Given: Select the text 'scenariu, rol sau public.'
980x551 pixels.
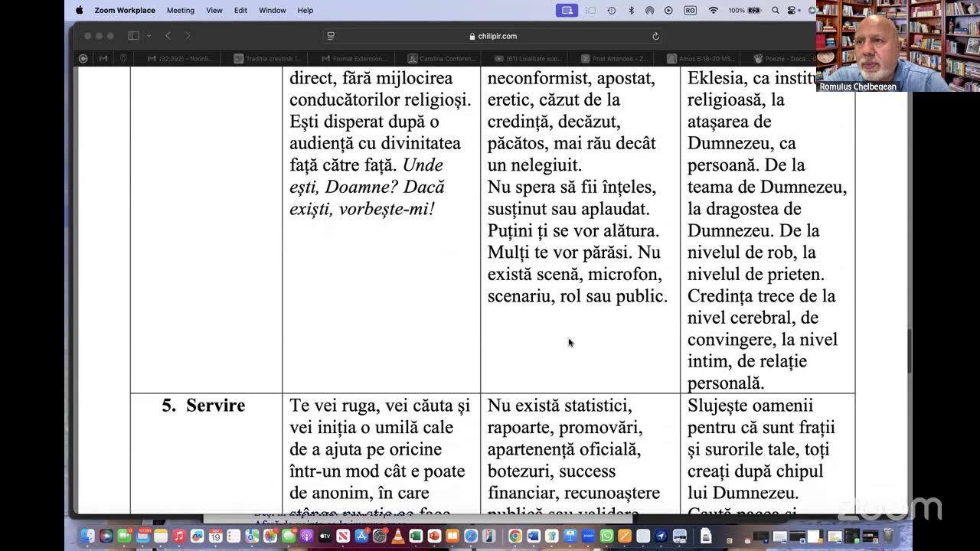Looking at the screenshot, I should [577, 296].
